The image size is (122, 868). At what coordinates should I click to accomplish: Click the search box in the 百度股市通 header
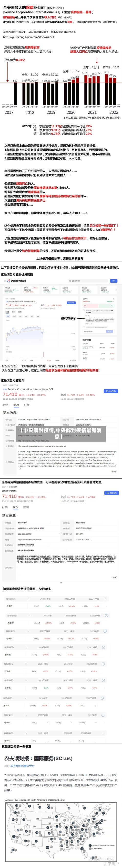click(x=88, y=281)
